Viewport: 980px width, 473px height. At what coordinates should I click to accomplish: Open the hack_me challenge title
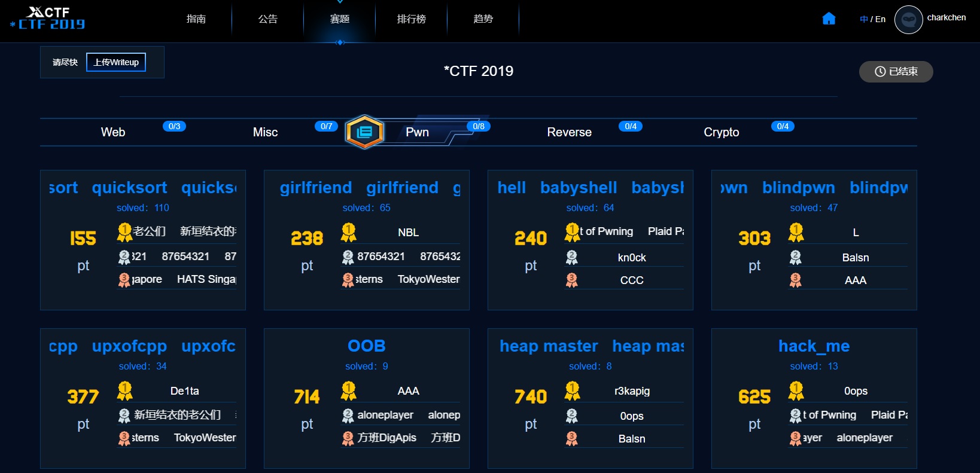point(814,346)
